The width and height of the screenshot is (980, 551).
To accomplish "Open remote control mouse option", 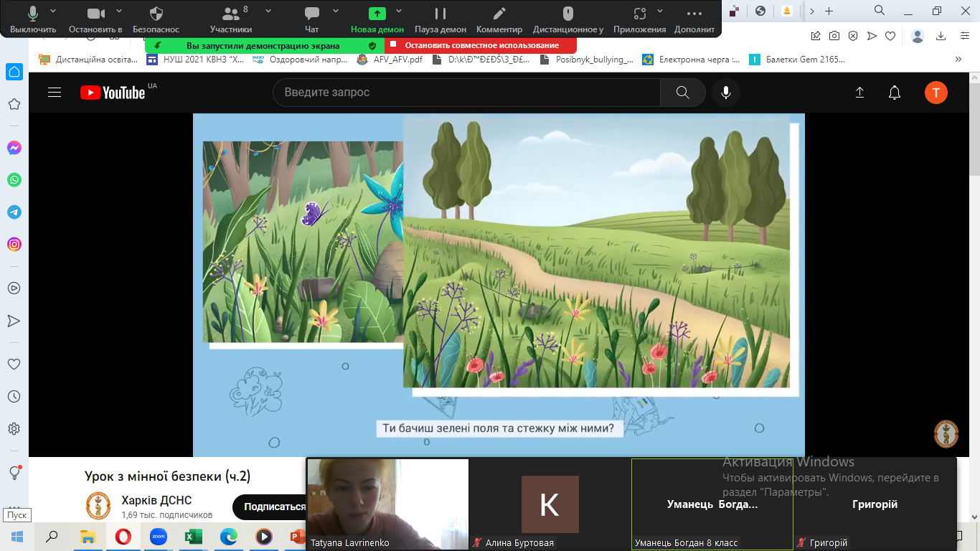I will tap(568, 19).
